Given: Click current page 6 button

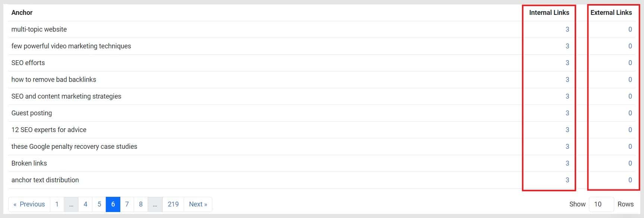Looking at the screenshot, I should pos(113,204).
